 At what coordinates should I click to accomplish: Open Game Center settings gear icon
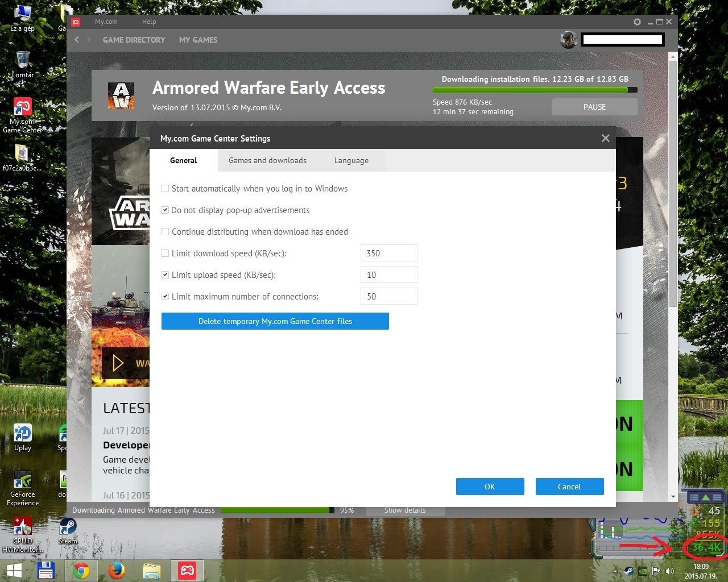(x=637, y=22)
